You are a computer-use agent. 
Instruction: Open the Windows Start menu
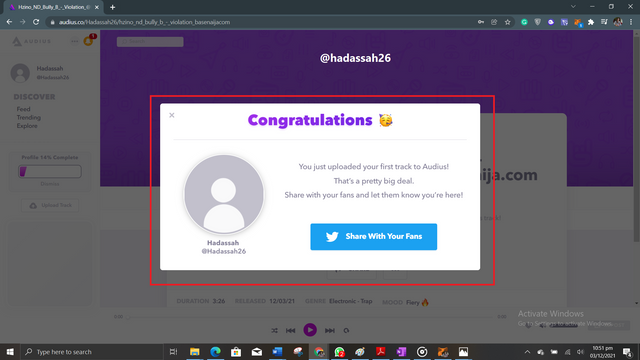coord(10,351)
